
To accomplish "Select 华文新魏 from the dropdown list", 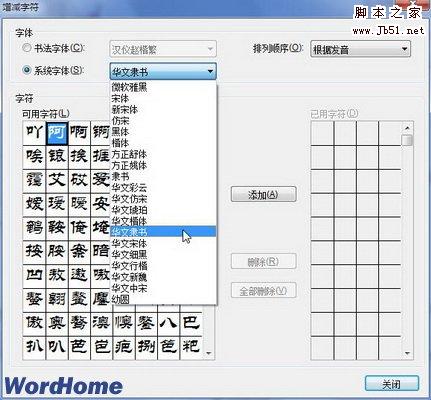I will [163, 277].
